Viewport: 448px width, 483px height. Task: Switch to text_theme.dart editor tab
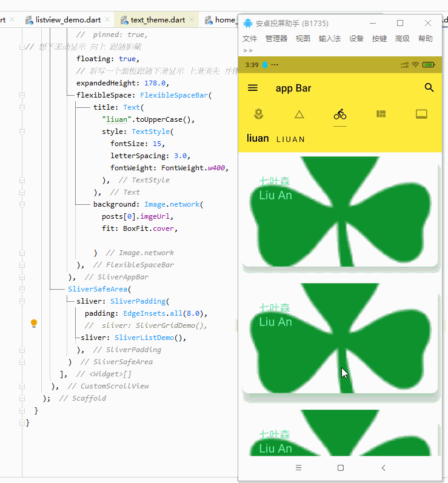tap(158, 20)
